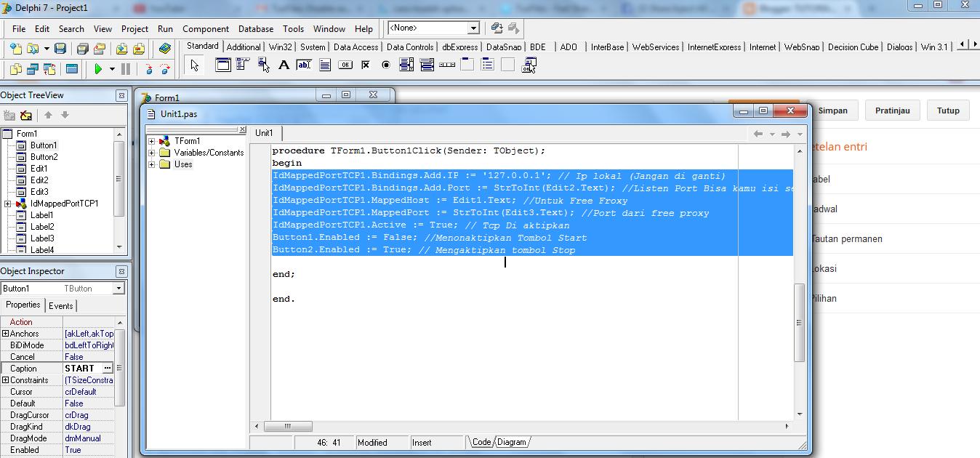980x458 pixels.
Task: Click the Trace Into debug icon
Action: pos(149,69)
